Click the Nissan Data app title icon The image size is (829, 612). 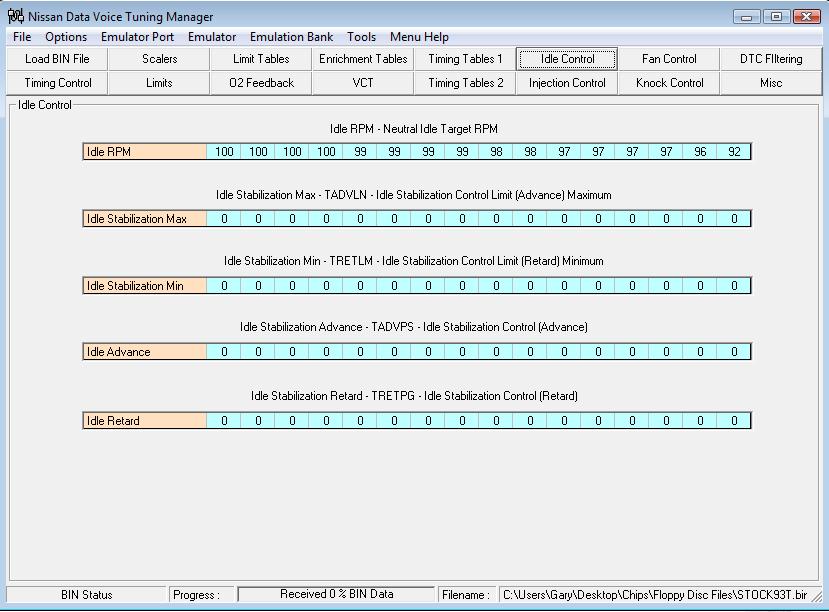pyautogui.click(x=16, y=16)
